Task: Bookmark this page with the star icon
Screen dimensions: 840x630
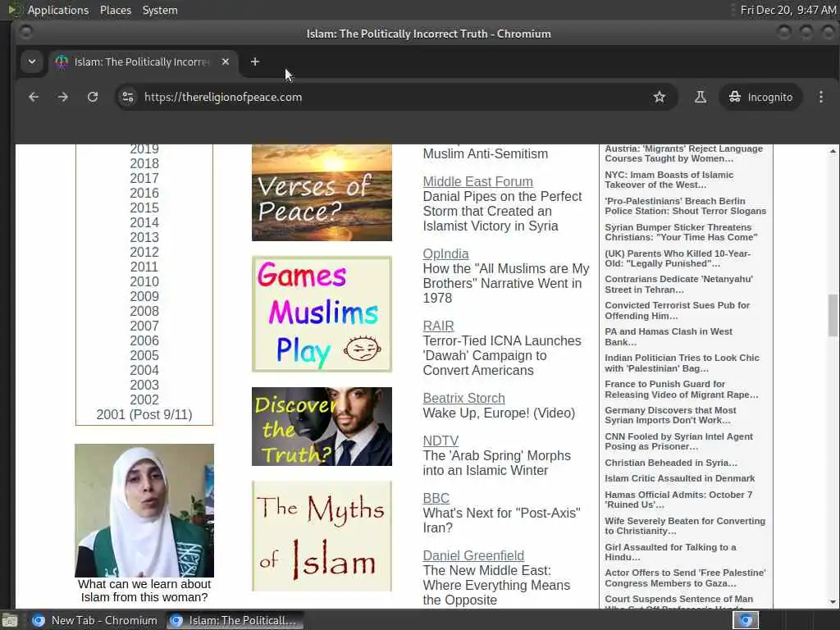Action: click(x=660, y=97)
